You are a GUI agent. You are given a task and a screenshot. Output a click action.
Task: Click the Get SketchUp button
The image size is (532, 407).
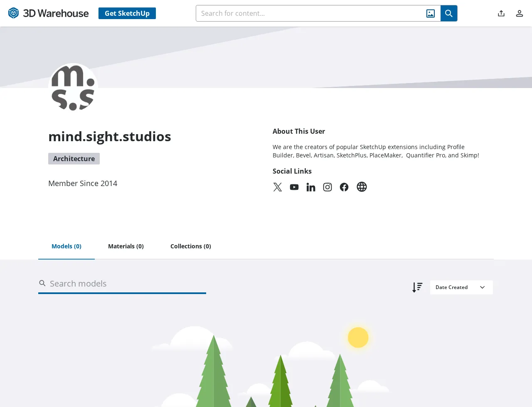pyautogui.click(x=127, y=13)
